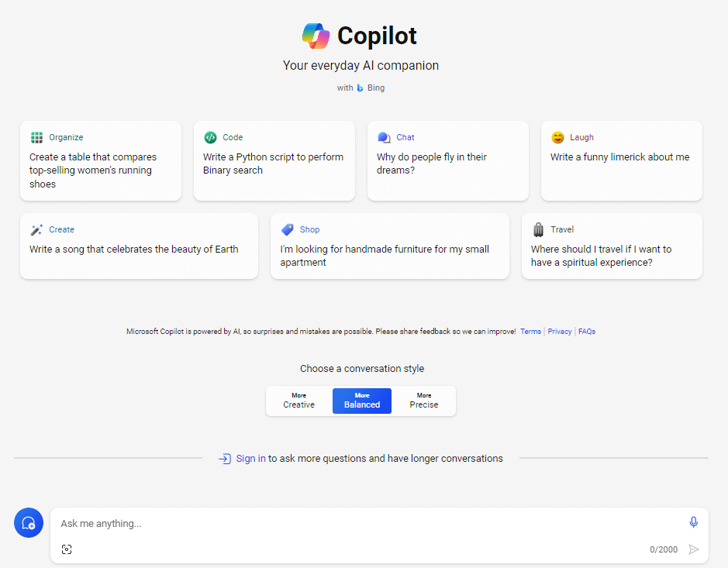Click the Copilot logo at the top
728x568 pixels.
[x=316, y=36]
